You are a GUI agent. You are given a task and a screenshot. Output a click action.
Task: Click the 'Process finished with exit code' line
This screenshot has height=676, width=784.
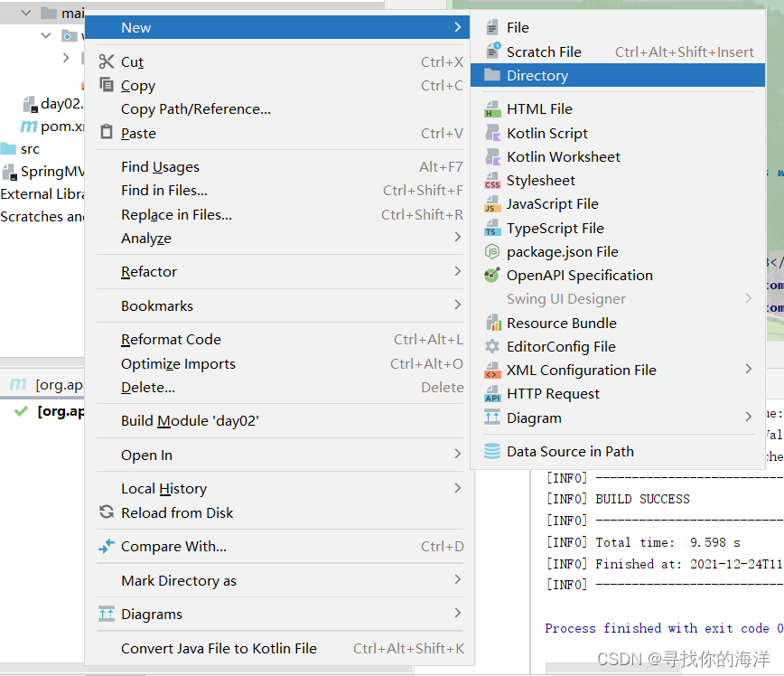coord(663,628)
